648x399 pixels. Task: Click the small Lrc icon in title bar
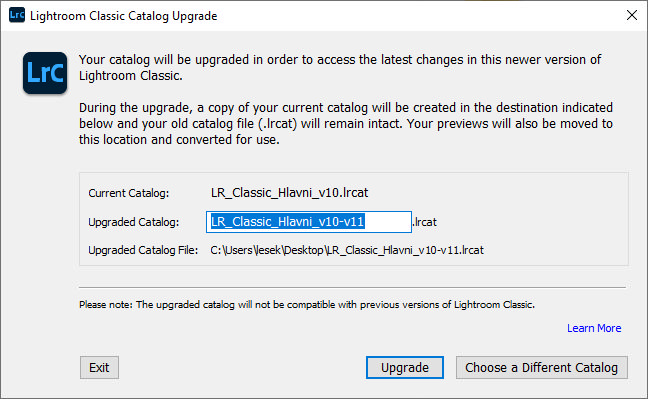pyautogui.click(x=17, y=15)
